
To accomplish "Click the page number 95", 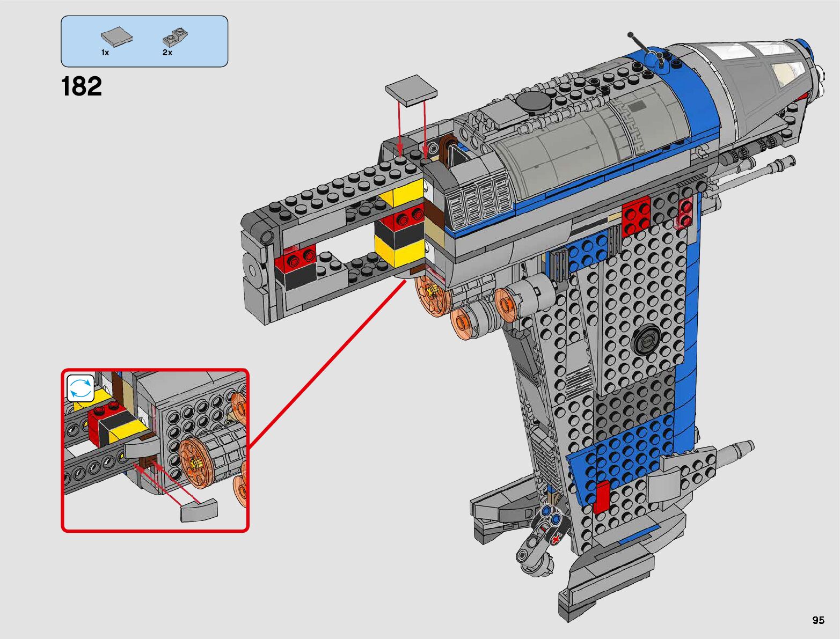I will click(x=818, y=620).
